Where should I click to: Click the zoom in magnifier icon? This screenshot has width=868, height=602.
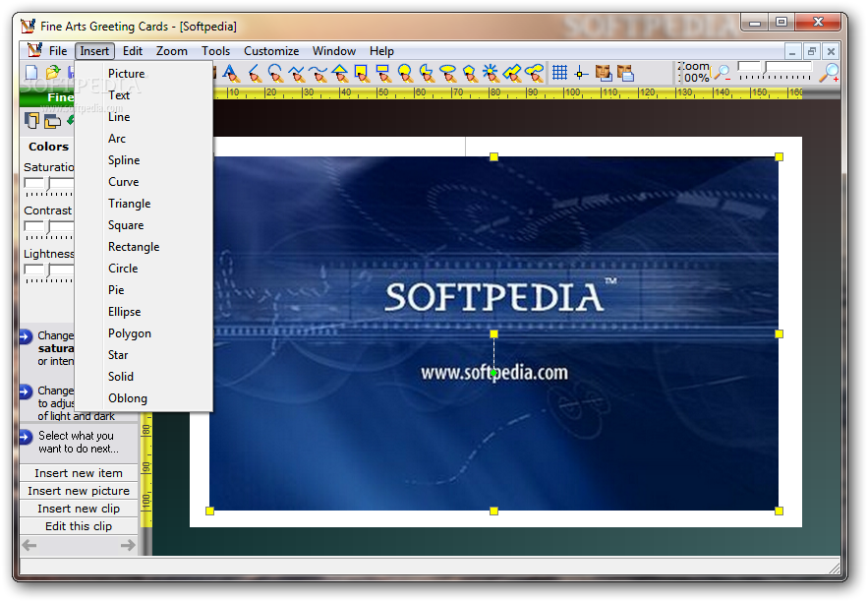coord(829,73)
